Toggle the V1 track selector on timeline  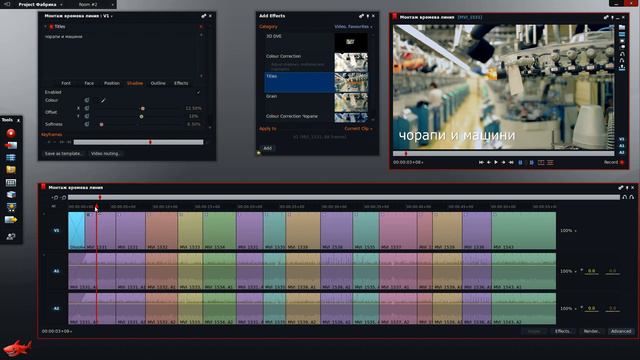click(x=56, y=231)
